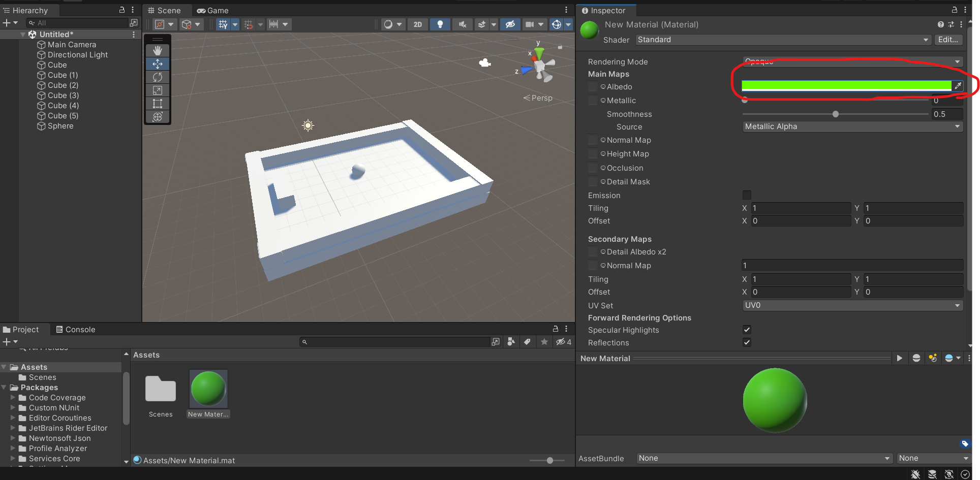
Task: Expand the Code Coverage package folder
Action: [13, 398]
